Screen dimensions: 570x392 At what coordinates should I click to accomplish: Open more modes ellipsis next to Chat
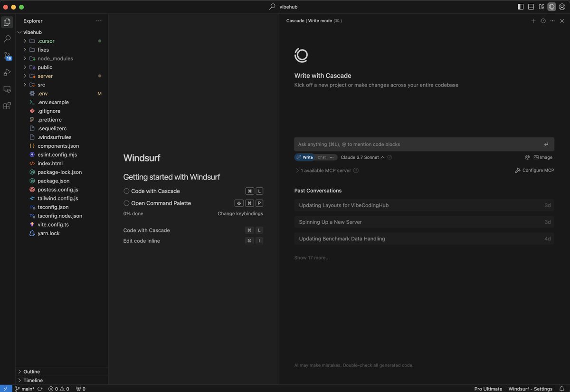pyautogui.click(x=332, y=157)
